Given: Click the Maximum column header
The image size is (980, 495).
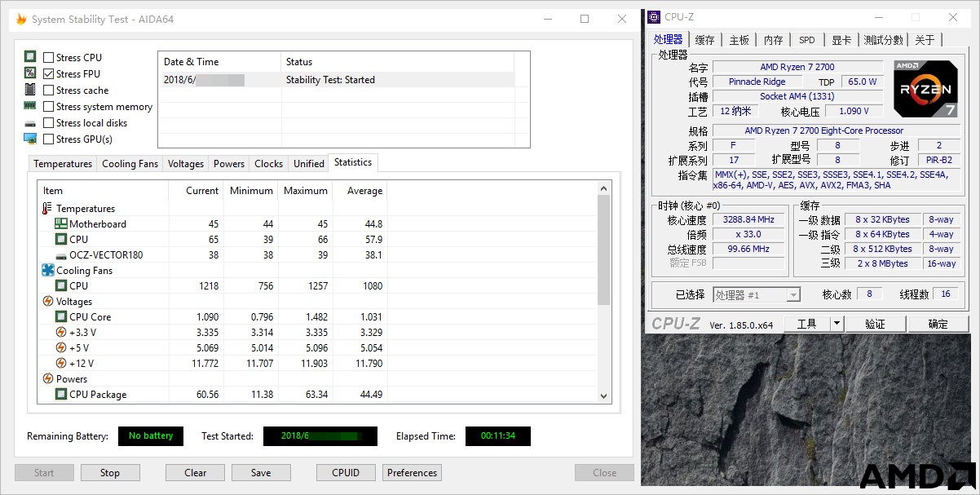Looking at the screenshot, I should pos(306,191).
